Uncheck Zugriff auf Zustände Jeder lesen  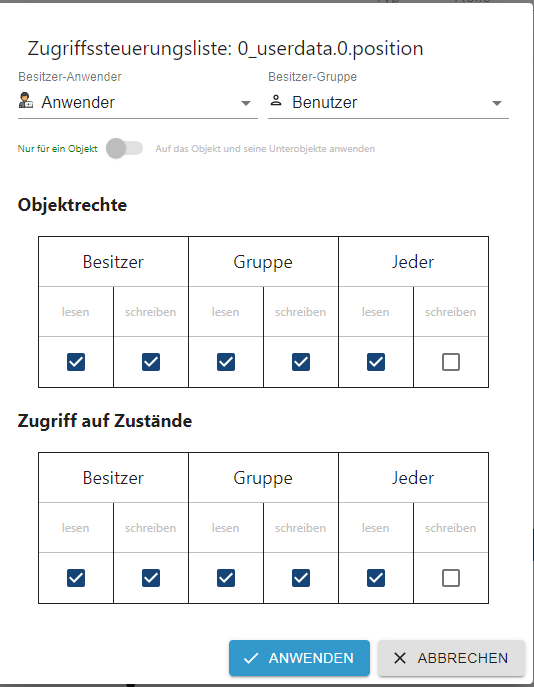coord(376,578)
